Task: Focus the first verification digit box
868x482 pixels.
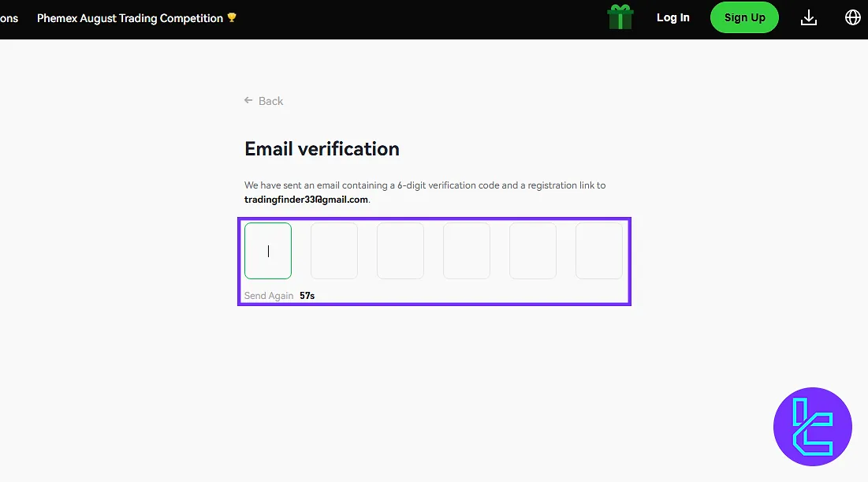Action: pos(268,251)
